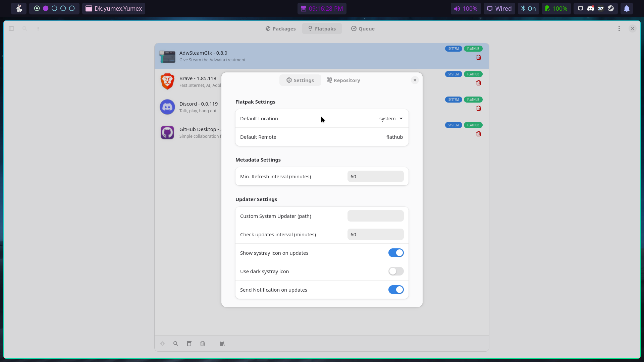Switch to the Packages view
This screenshot has height=362, width=644.
(x=280, y=29)
